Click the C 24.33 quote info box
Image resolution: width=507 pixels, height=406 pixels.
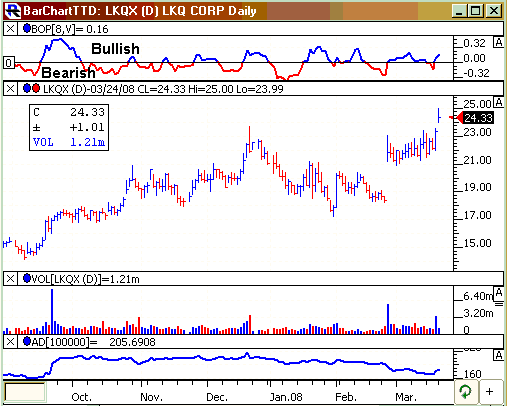[x=69, y=127]
